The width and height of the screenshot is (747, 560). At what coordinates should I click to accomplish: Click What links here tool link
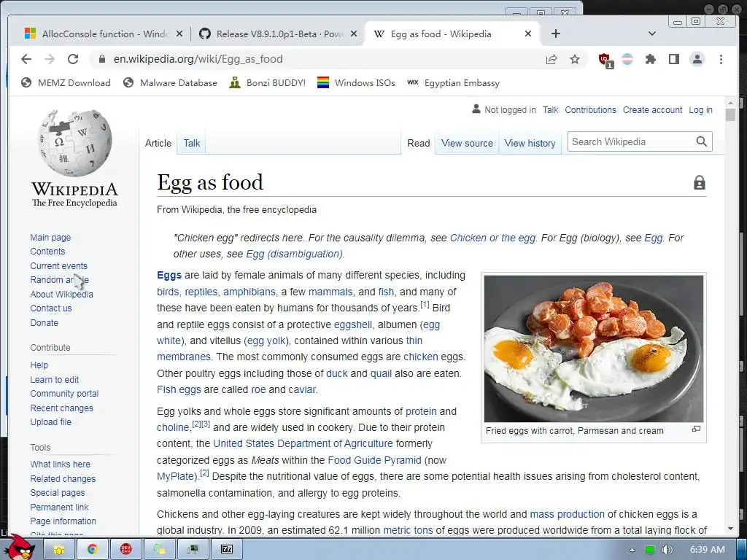click(60, 464)
